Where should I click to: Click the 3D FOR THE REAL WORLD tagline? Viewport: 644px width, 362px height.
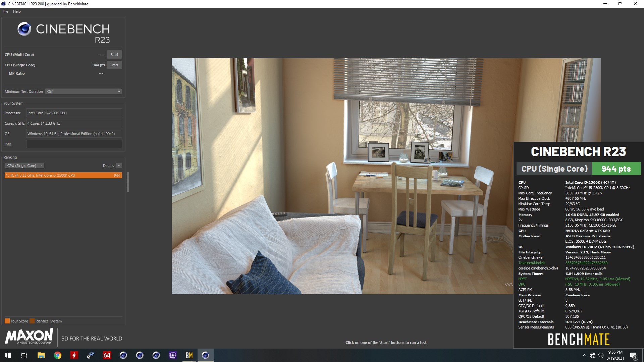click(x=92, y=339)
